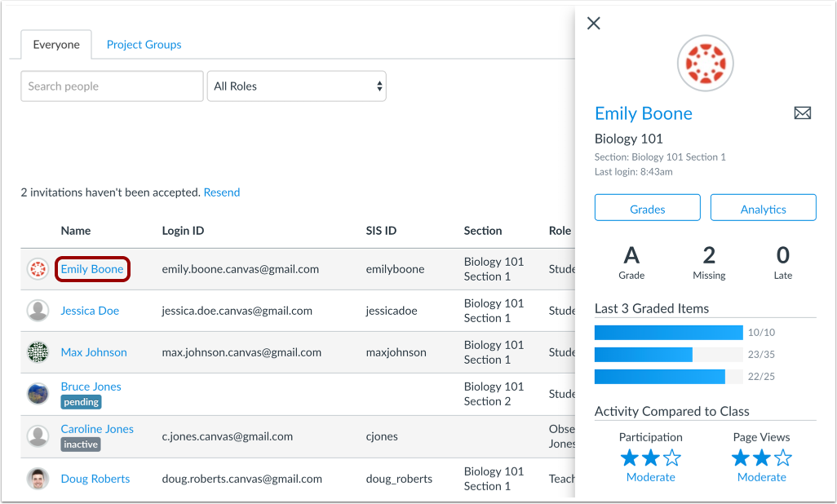Click the Login ID column header

tap(183, 231)
